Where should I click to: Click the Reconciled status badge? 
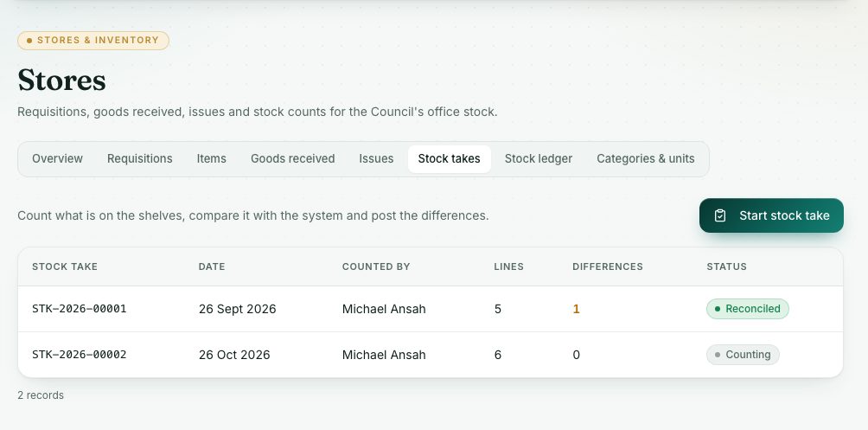747,309
